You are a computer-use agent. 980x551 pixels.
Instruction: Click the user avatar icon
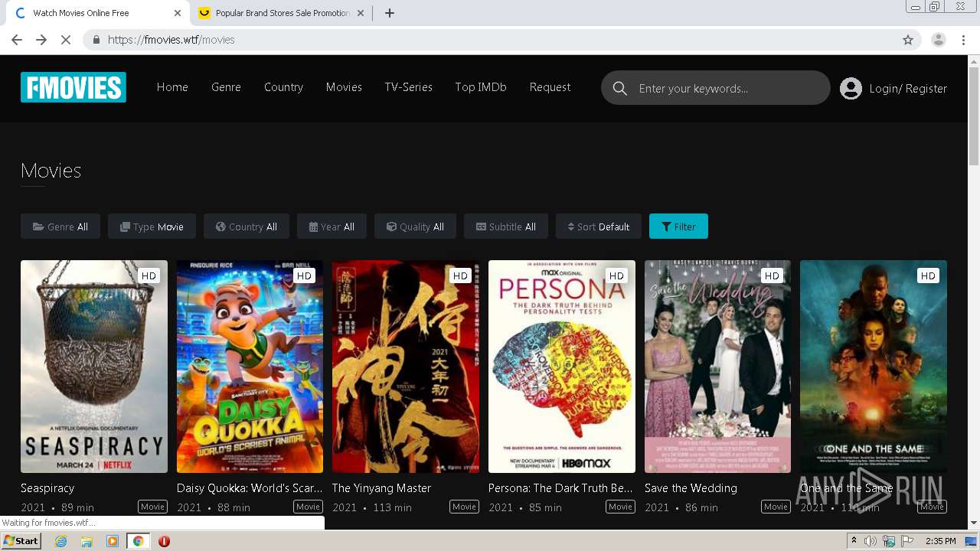[x=851, y=88]
